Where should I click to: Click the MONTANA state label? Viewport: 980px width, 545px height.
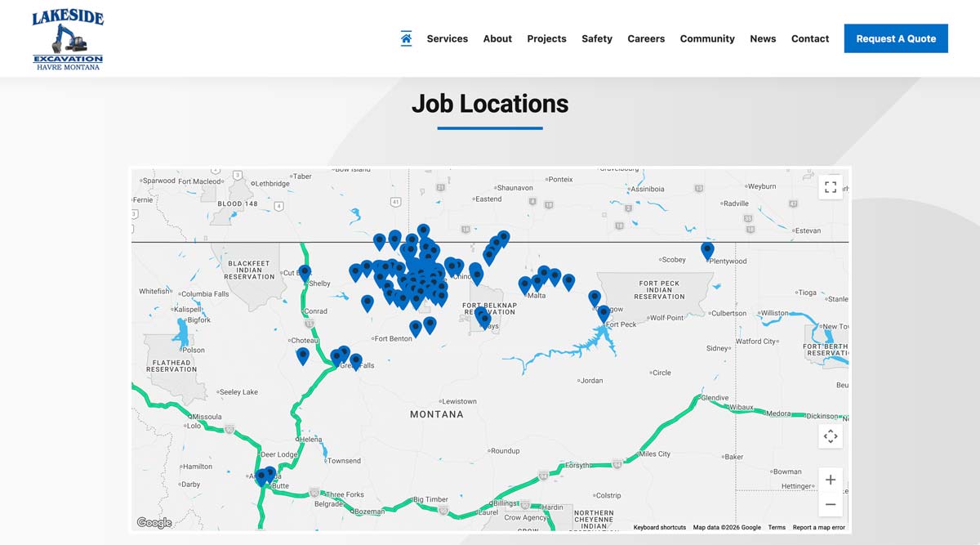[437, 414]
